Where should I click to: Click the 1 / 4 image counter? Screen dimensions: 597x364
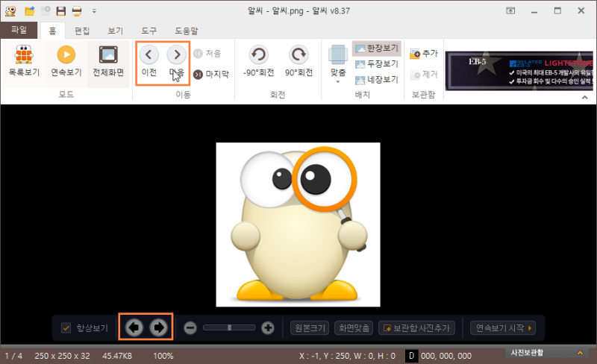[x=13, y=356]
